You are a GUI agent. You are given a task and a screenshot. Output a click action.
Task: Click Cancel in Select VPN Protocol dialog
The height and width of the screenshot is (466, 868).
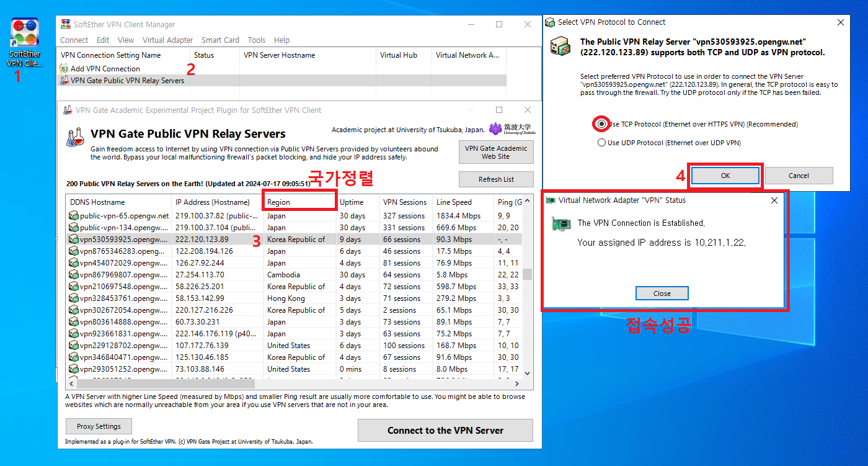(799, 176)
